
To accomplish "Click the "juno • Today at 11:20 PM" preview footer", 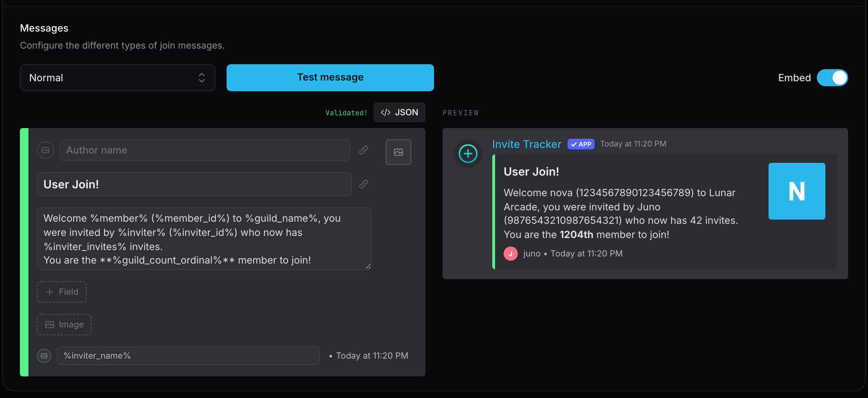I will (573, 254).
